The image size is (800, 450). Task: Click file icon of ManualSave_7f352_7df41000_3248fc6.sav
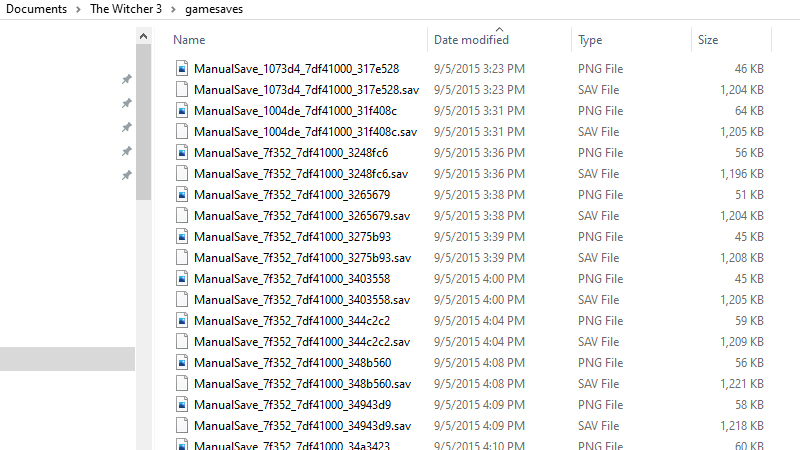click(x=182, y=173)
